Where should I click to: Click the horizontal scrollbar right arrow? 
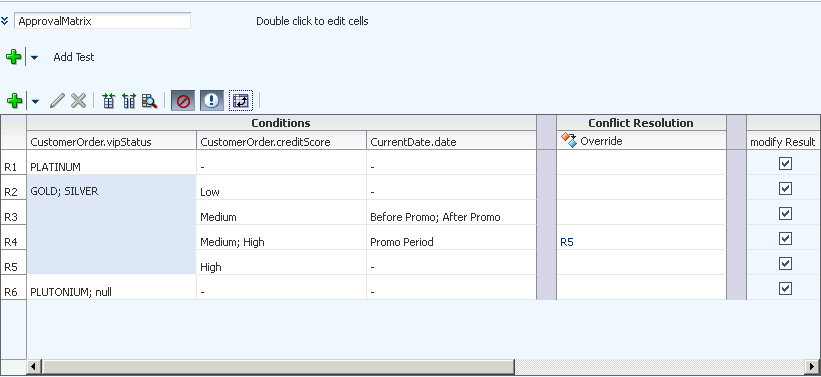click(813, 367)
